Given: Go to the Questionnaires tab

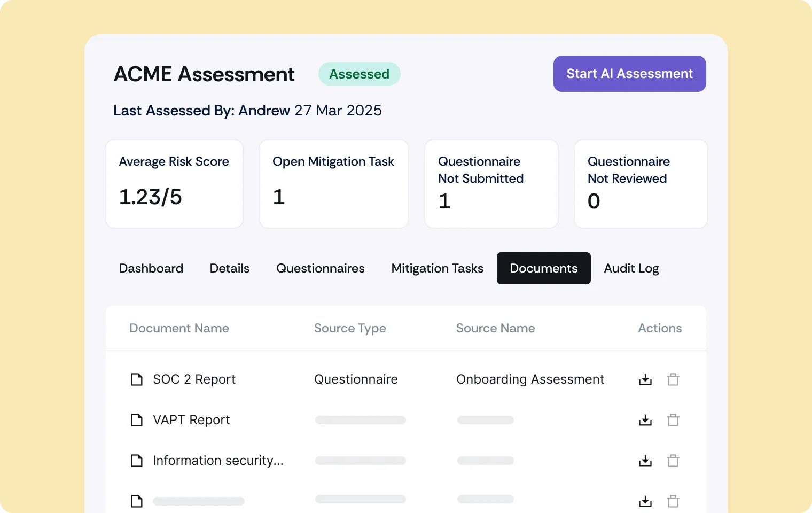Looking at the screenshot, I should click(x=321, y=268).
